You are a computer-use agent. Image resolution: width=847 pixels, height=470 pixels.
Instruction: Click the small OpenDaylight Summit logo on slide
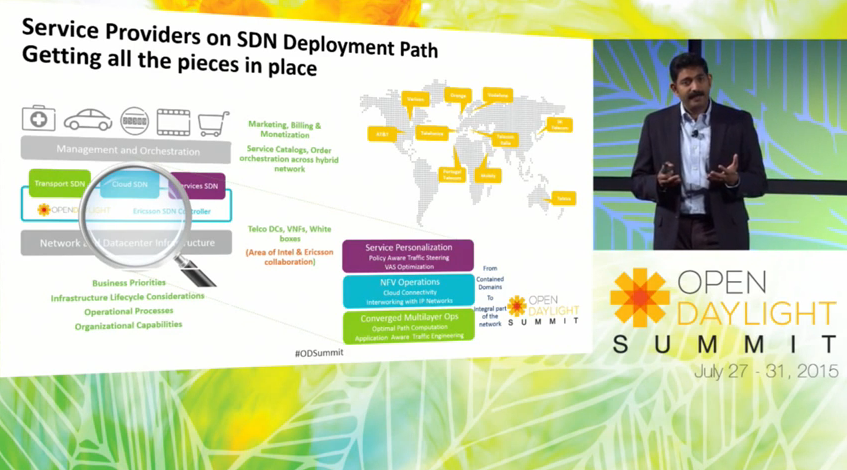tap(543, 311)
